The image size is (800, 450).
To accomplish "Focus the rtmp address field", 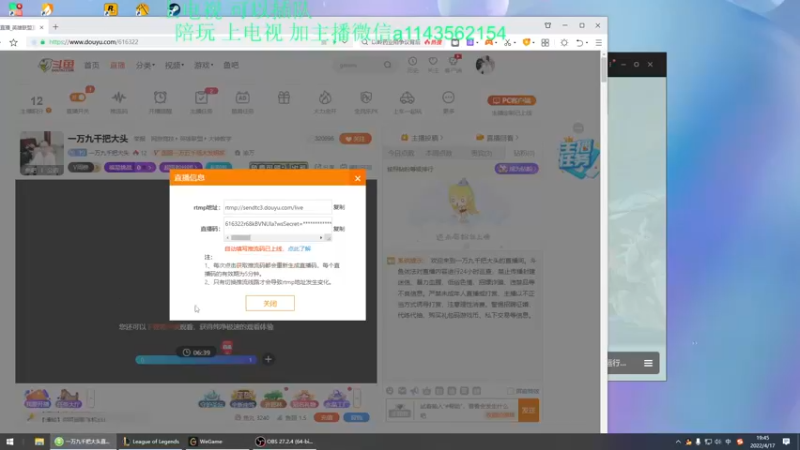I will [x=278, y=207].
